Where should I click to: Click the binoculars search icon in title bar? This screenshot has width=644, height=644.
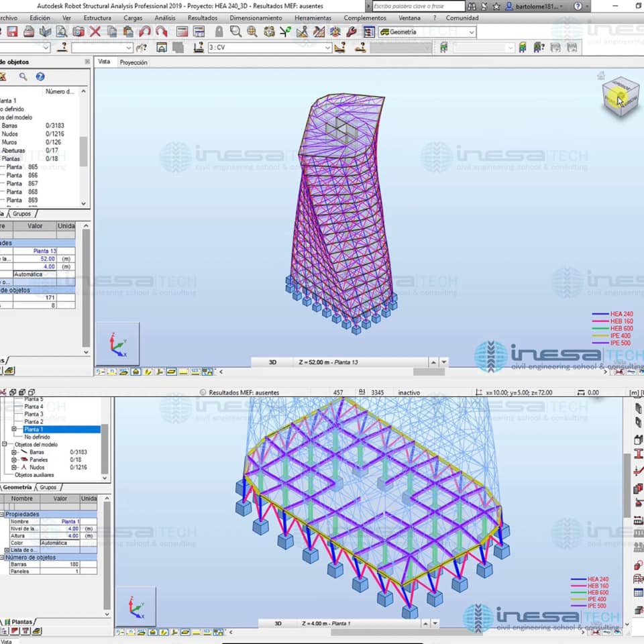tap(472, 6)
